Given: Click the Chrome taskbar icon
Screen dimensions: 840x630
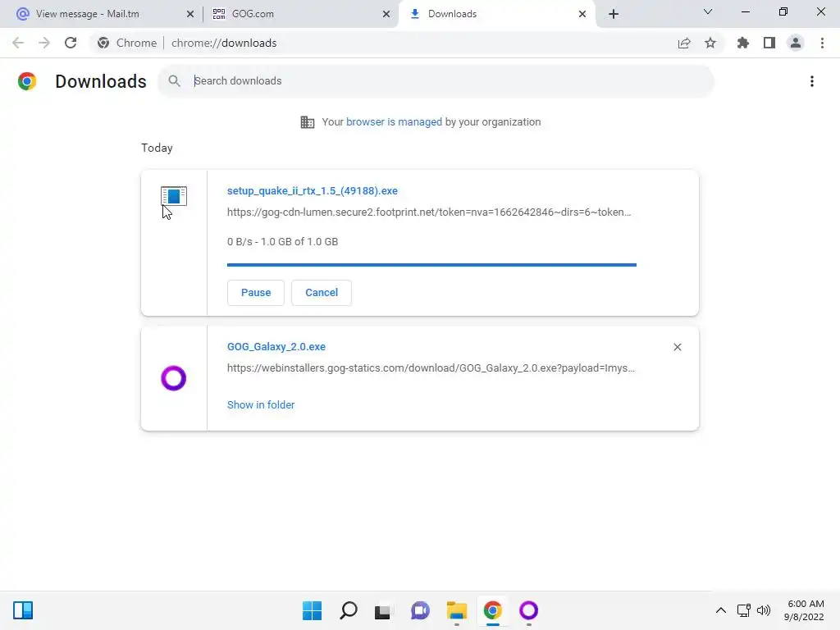Looking at the screenshot, I should pos(493,610).
